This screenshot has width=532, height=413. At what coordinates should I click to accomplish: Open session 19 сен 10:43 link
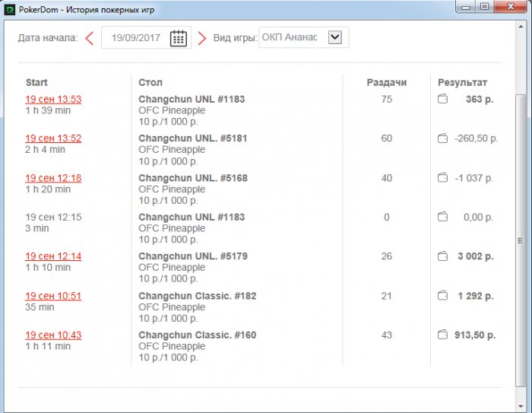point(53,335)
